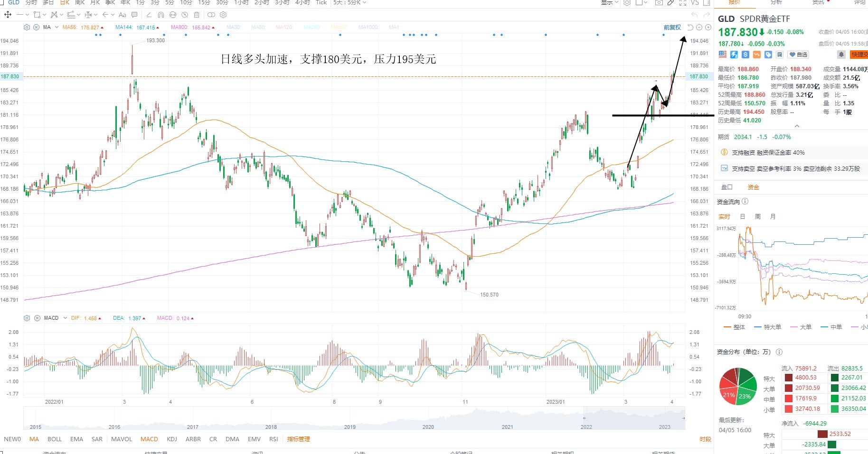868x454 pixels.
Task: Click the 自选 watchlist button
Action: tap(798, 55)
